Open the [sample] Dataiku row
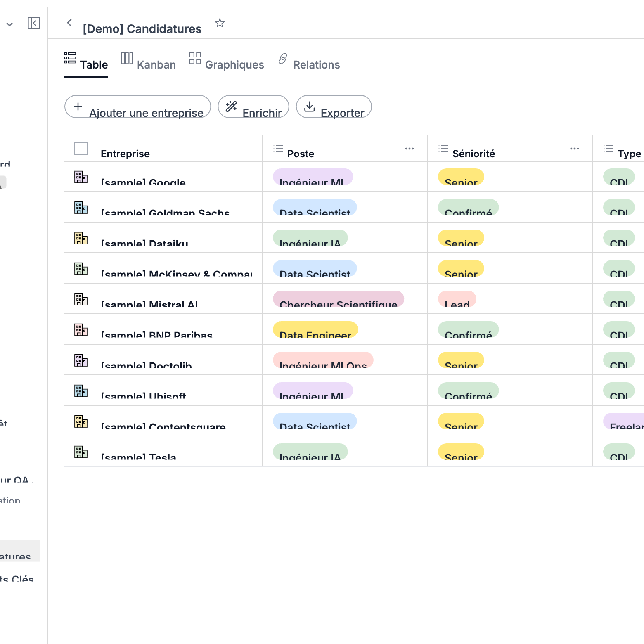The image size is (644, 644). [x=144, y=243]
